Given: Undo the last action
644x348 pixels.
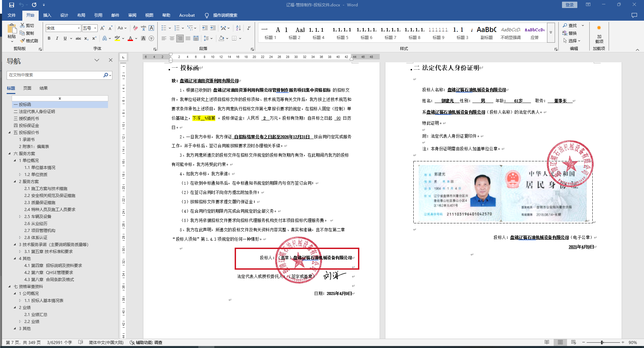Looking at the screenshot, I should point(21,5).
